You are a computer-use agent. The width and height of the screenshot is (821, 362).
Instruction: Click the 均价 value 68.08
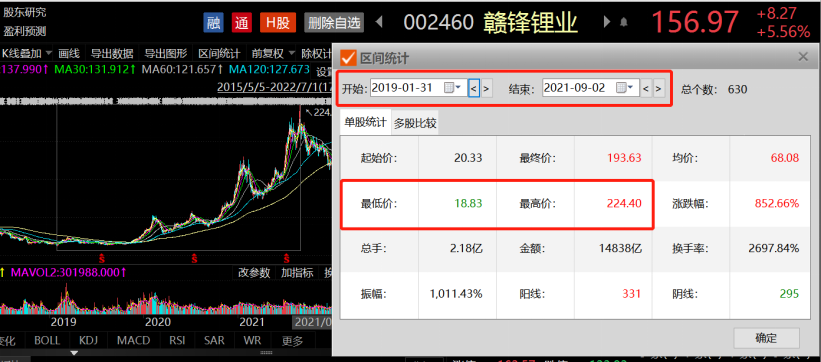pyautogui.click(x=784, y=158)
